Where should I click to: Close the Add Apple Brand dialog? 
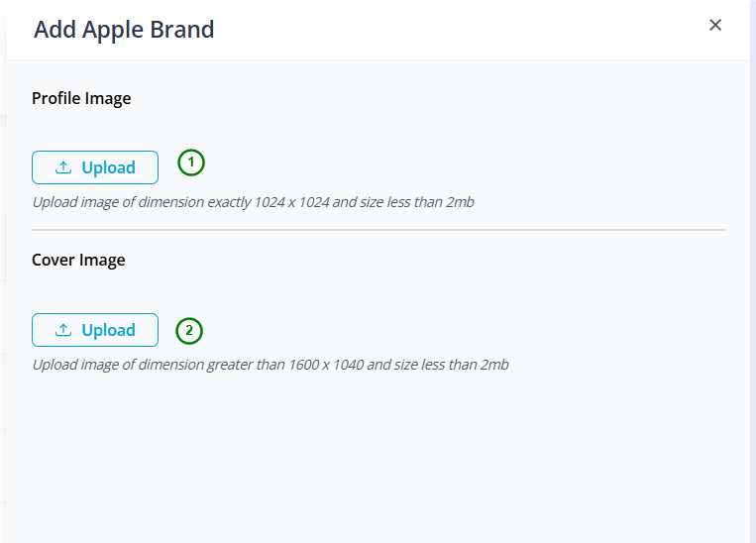click(715, 25)
